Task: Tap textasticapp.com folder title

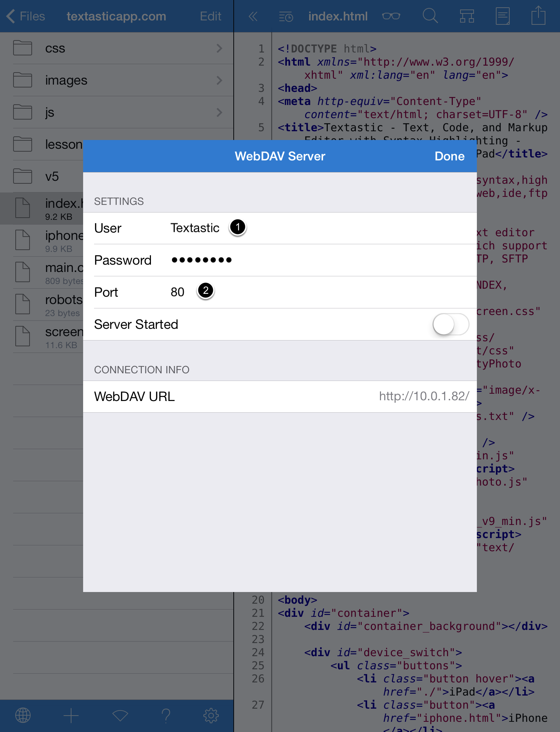Action: click(116, 16)
